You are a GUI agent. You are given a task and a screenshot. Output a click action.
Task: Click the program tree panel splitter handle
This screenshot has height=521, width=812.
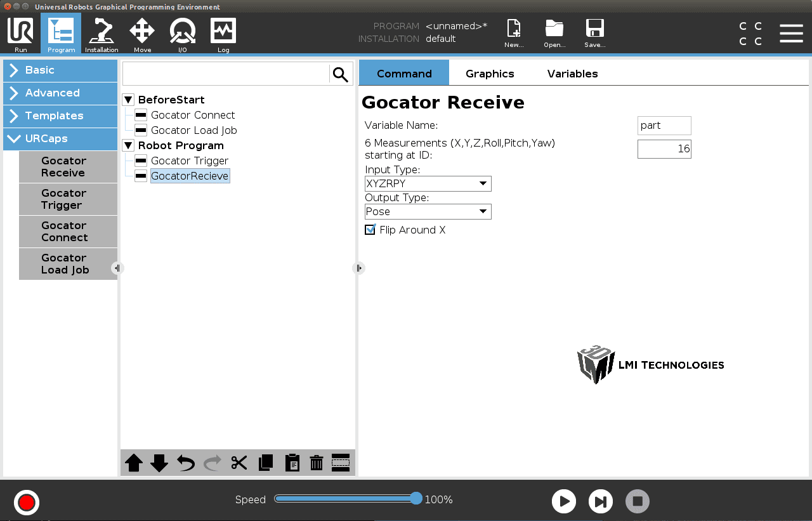358,268
